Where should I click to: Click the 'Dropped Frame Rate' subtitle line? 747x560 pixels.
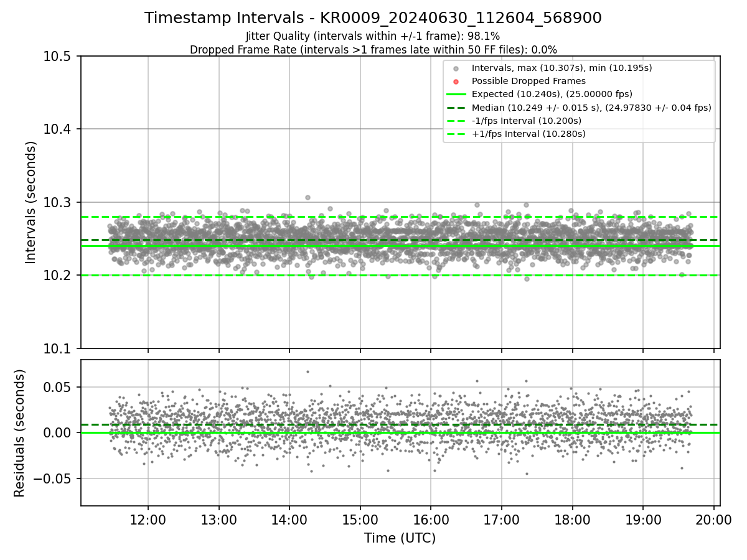373,50
